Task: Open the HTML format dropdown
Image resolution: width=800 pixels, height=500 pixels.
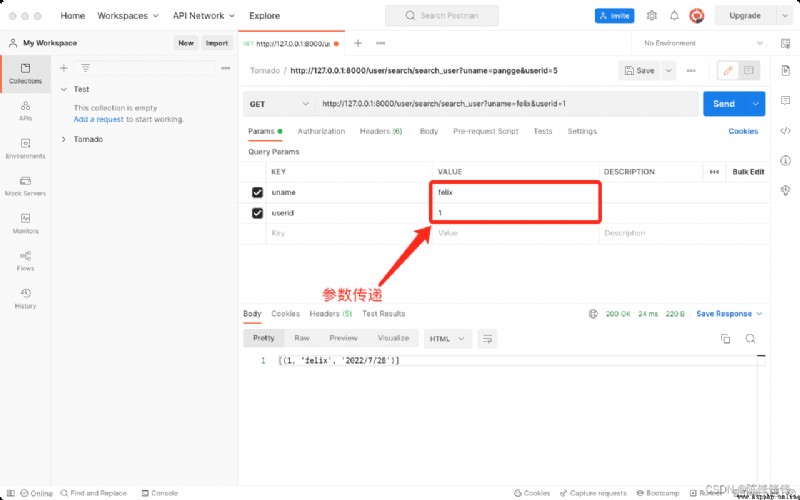Action: pos(447,339)
